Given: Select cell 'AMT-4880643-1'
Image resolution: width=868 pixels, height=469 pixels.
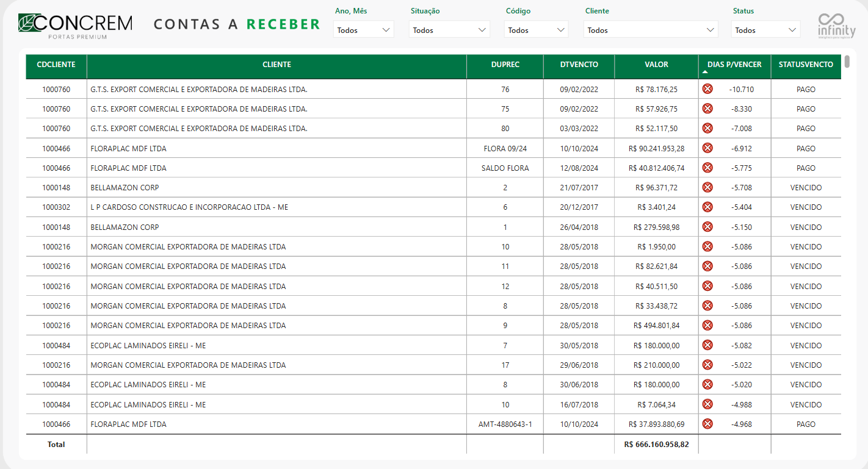Looking at the screenshot, I should pos(505,424).
